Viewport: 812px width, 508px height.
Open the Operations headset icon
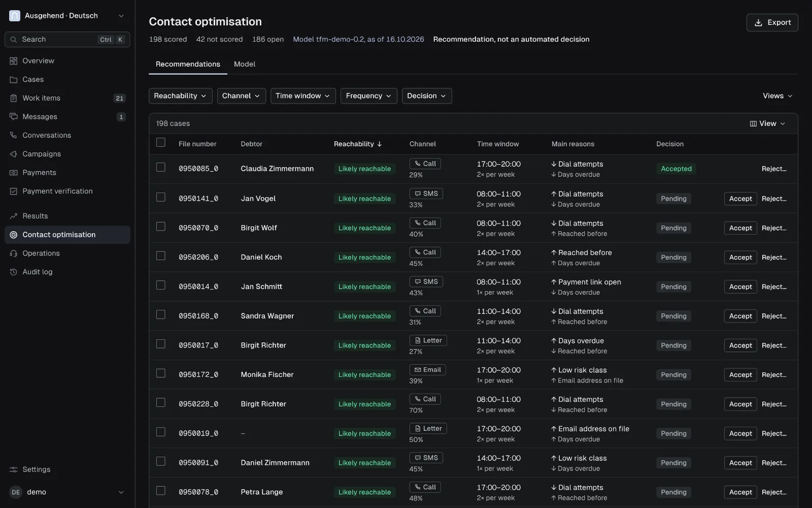click(x=14, y=253)
